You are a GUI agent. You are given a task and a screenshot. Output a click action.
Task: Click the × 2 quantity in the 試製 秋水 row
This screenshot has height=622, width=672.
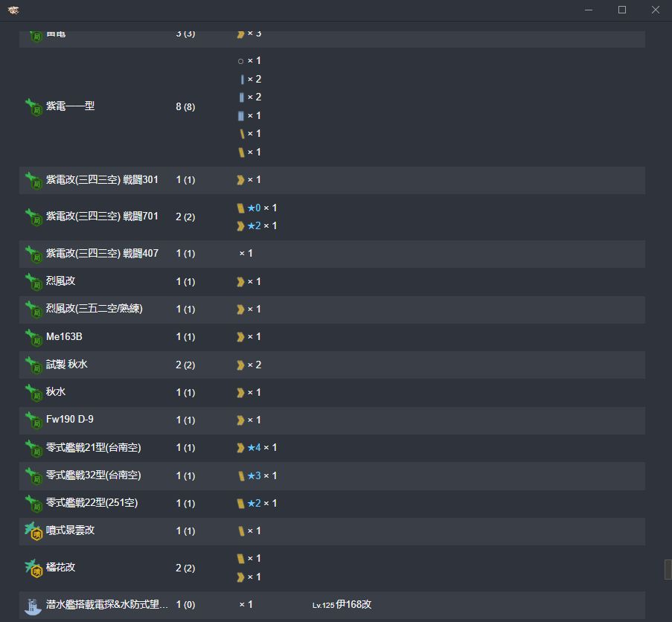255,365
